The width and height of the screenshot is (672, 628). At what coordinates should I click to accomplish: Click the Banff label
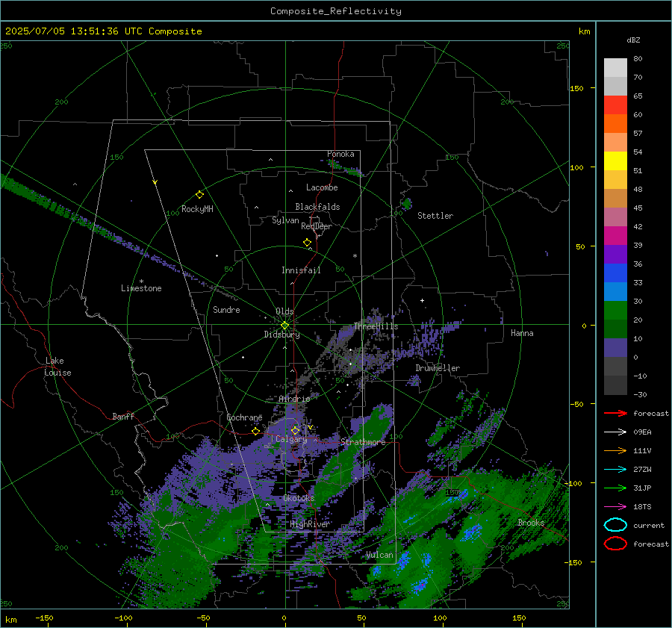123,416
